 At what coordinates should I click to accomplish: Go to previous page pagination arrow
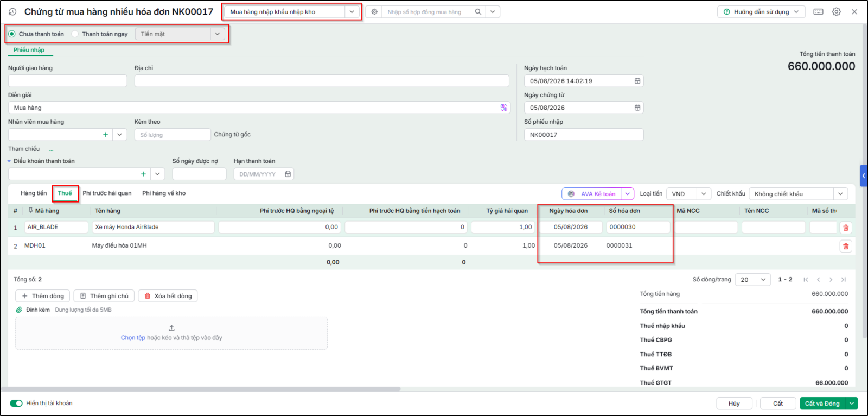click(818, 279)
